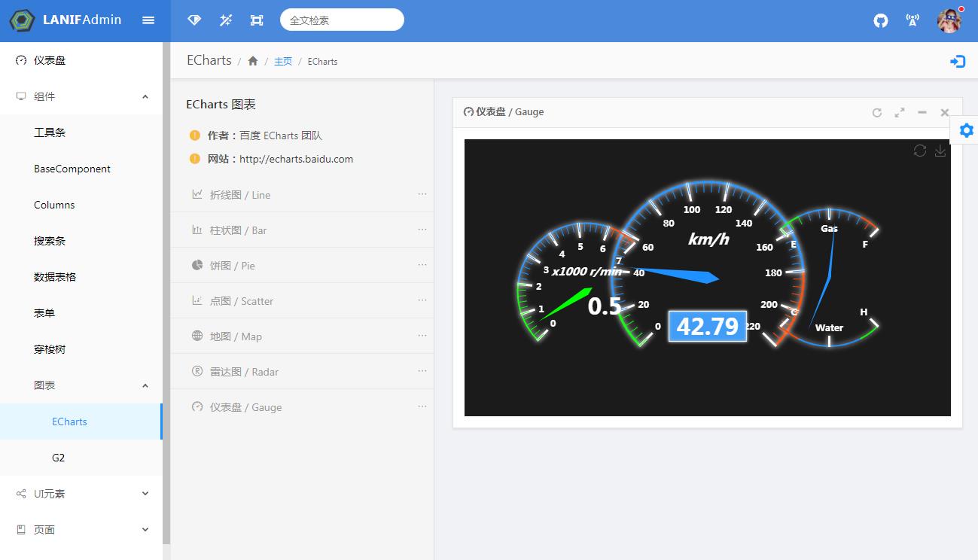978x560 pixels.
Task: Open more options for 饼图 / Pie
Action: (x=422, y=264)
